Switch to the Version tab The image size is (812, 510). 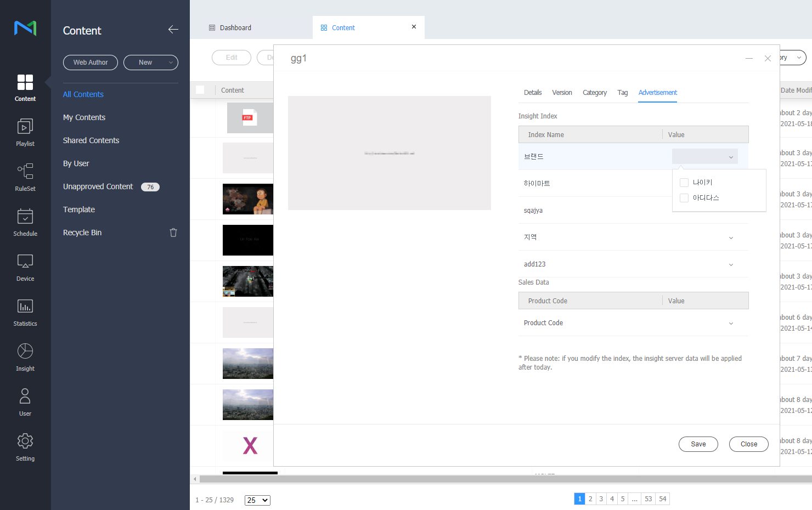pyautogui.click(x=562, y=93)
